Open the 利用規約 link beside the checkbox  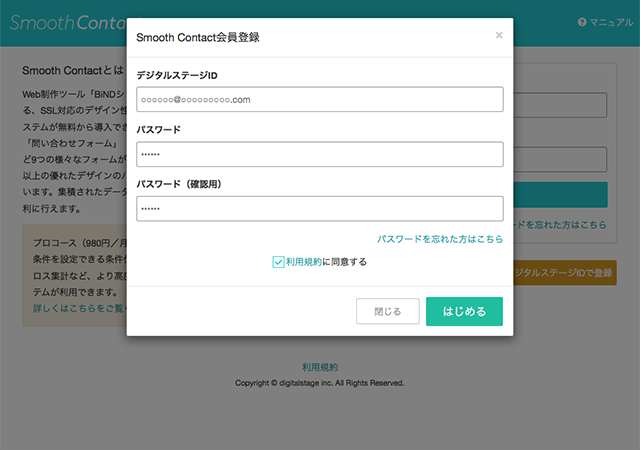coord(304,262)
